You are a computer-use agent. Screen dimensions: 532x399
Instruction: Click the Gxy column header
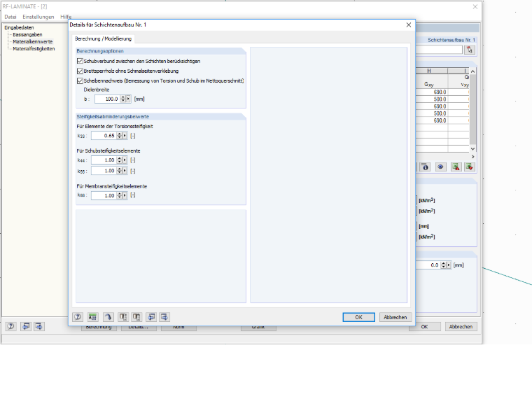429,84
